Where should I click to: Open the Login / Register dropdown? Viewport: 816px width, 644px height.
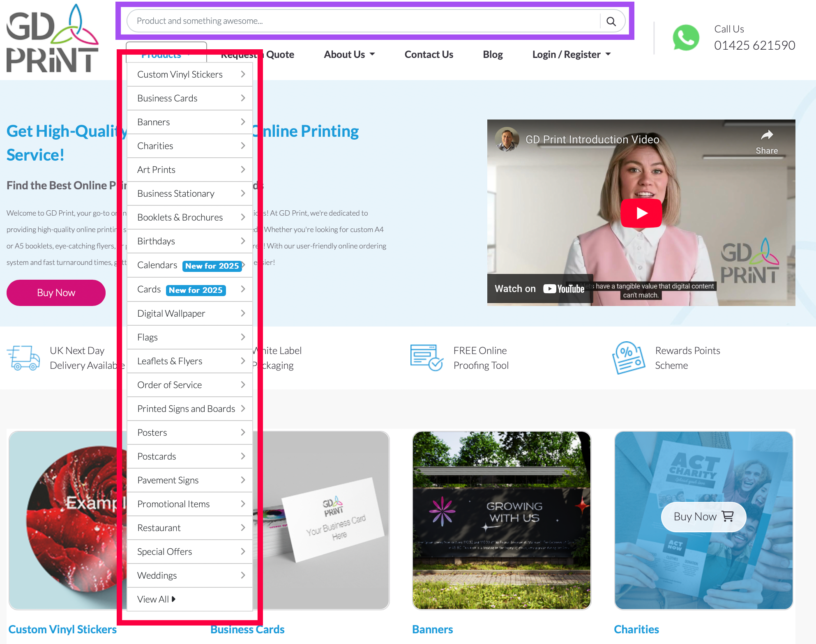[571, 55]
